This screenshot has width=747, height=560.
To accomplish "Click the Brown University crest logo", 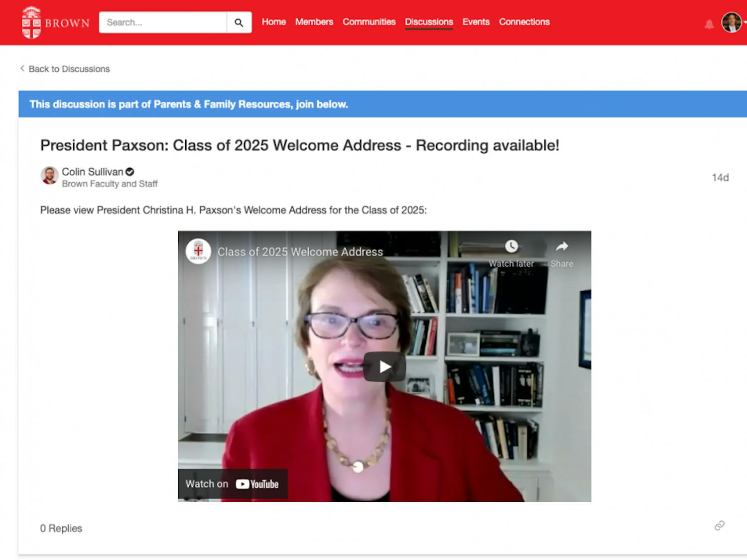I will 31,22.
